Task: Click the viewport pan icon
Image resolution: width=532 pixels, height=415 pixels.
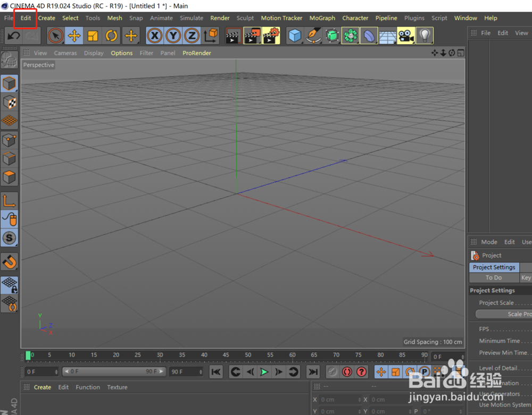Action: pyautogui.click(x=434, y=53)
